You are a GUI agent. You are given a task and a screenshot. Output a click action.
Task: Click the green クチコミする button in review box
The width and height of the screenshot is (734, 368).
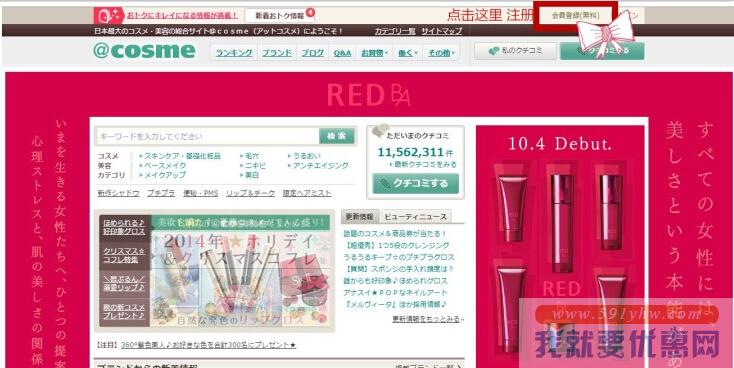(416, 184)
